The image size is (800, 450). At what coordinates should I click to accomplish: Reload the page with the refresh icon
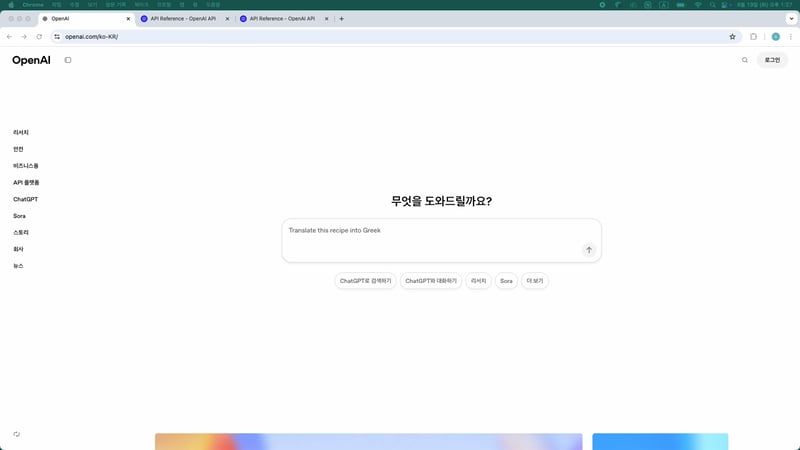coord(39,36)
